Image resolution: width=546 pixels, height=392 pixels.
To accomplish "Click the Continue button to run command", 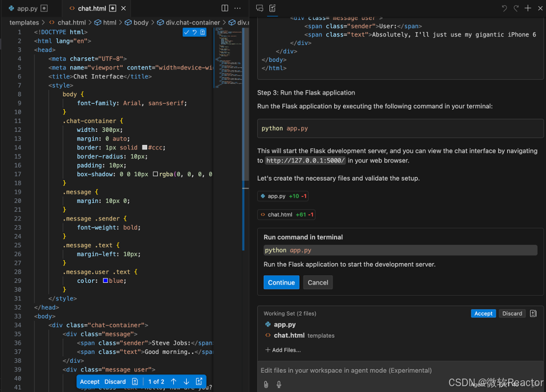I will click(x=281, y=282).
